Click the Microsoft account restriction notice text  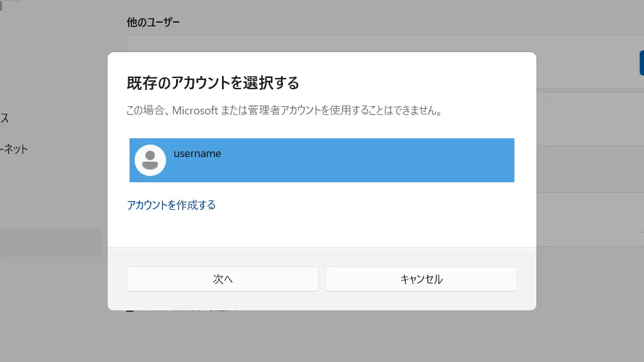click(284, 111)
